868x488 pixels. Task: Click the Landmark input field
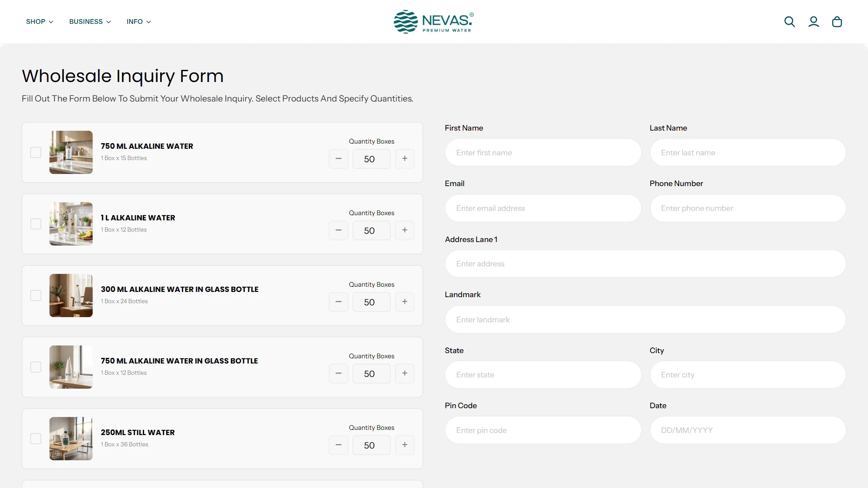click(x=645, y=320)
